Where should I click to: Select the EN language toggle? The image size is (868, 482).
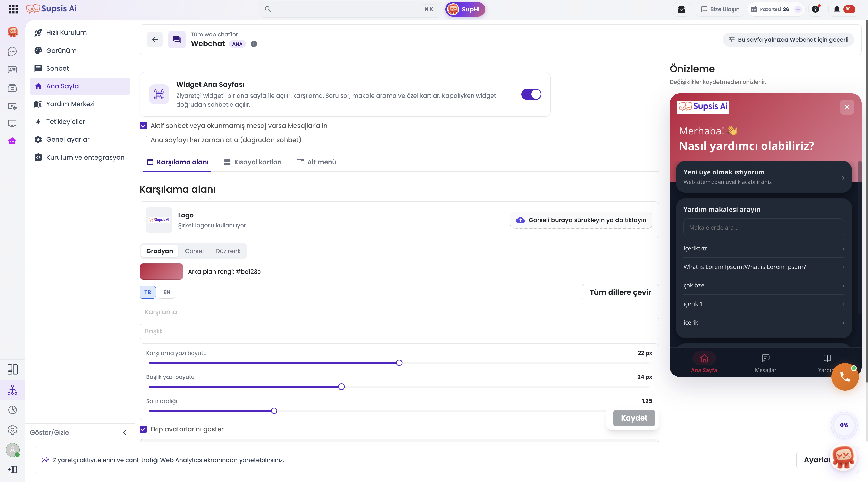click(x=167, y=292)
